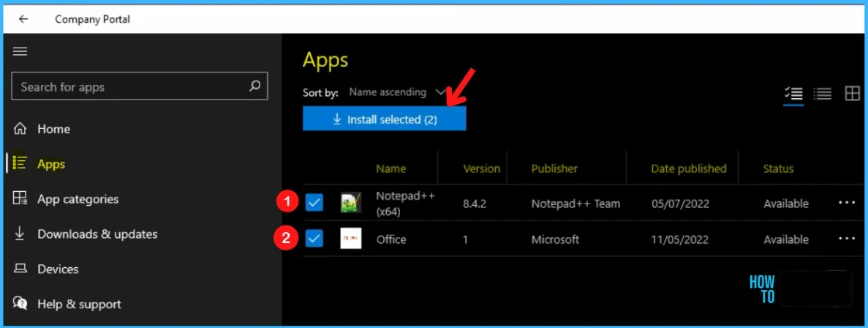Sort by the Status column header

[x=778, y=169]
